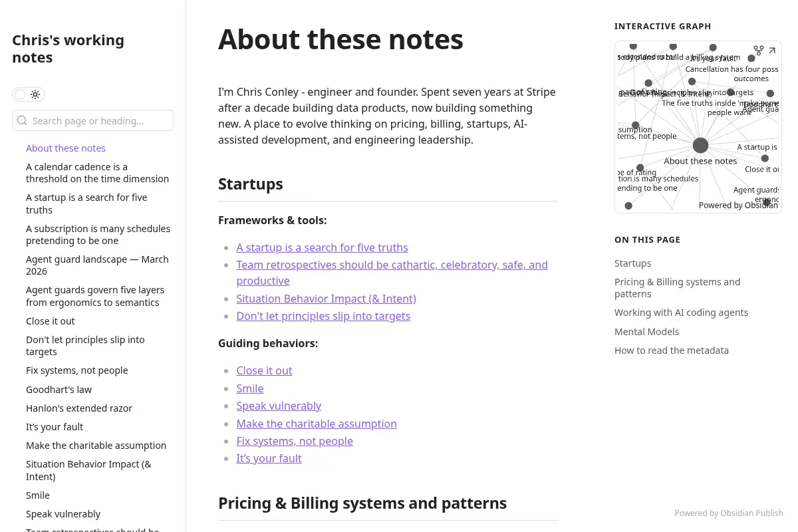Screen dimensions: 798x532
Task: Open sidebar It's your fault note
Action: [x=55, y=427]
